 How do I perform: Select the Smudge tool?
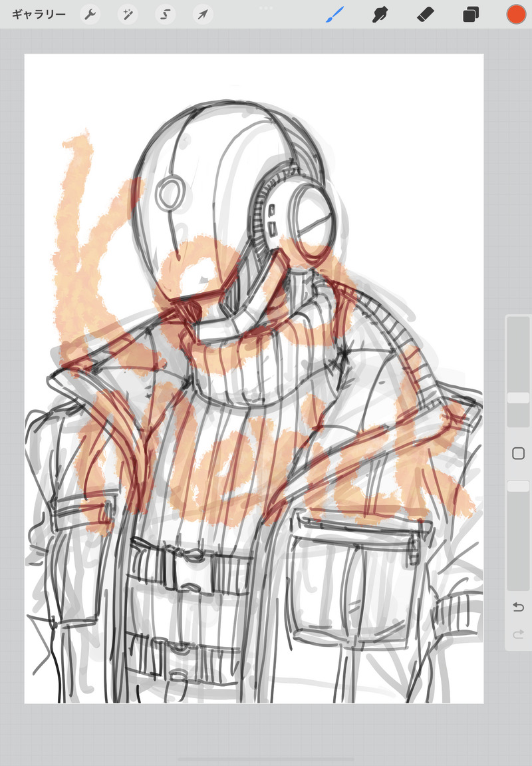click(x=380, y=15)
